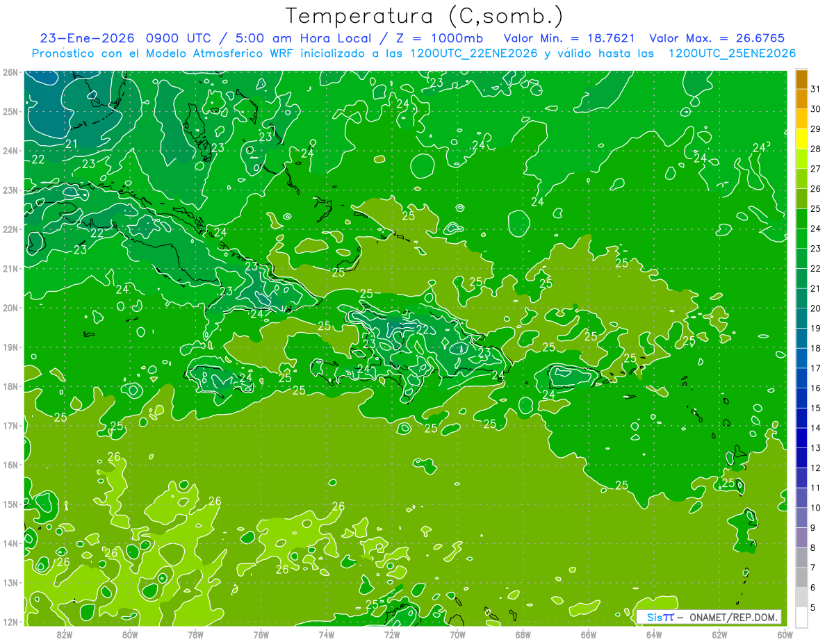This screenshot has height=644, width=834.
Task: Click the title "Temperatura (C,somb.)"
Action: coord(424,17)
